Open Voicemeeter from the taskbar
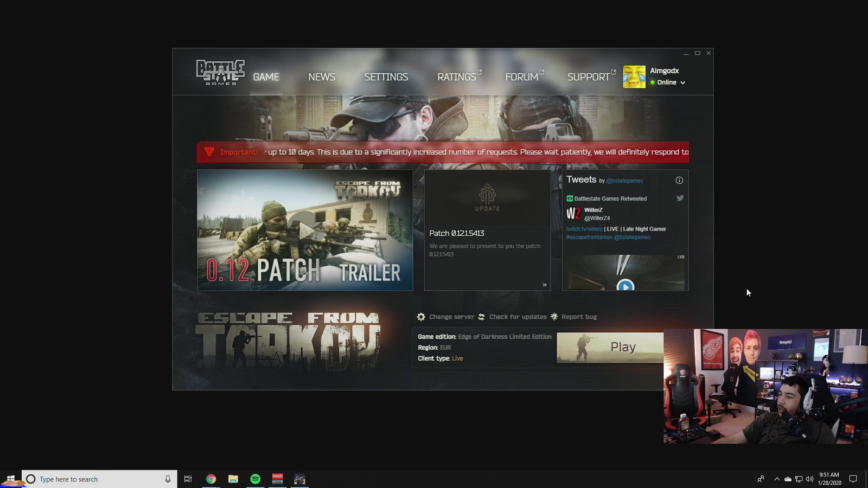 [277, 479]
